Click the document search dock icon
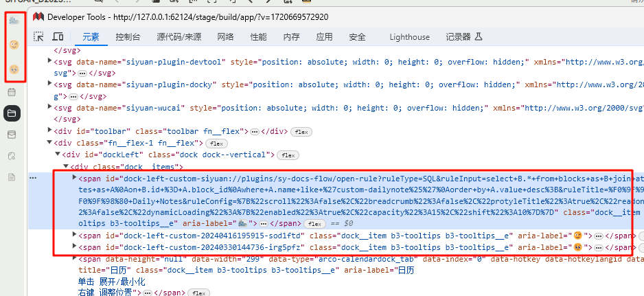The height and width of the screenshot is (296, 644). coord(12,156)
